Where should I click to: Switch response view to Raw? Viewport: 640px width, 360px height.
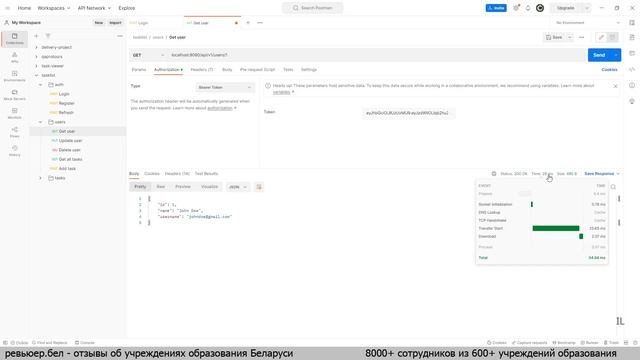point(161,187)
